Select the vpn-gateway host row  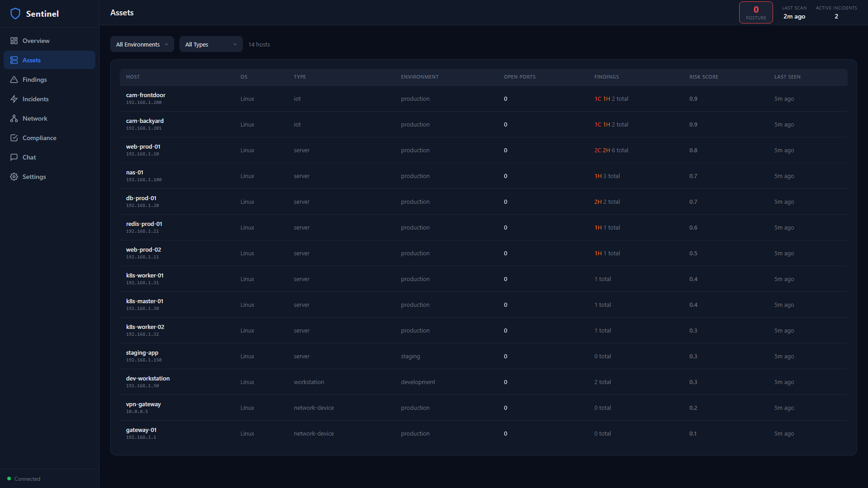tap(143, 404)
